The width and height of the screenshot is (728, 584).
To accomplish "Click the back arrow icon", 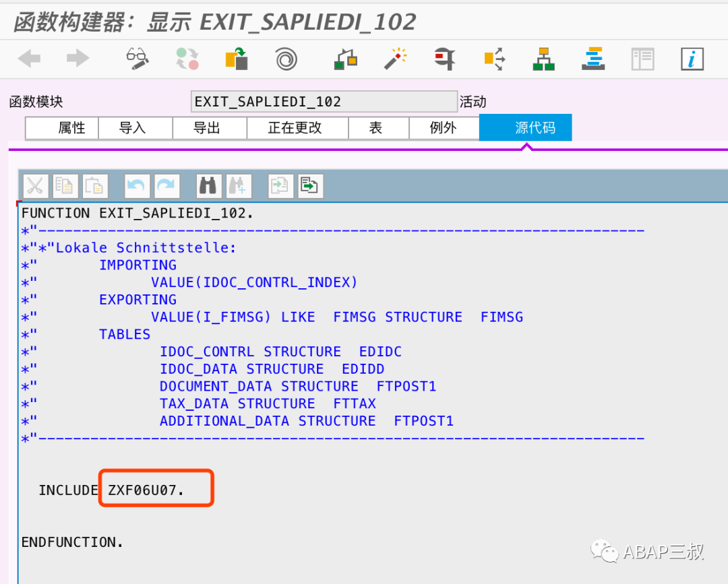I will point(29,59).
